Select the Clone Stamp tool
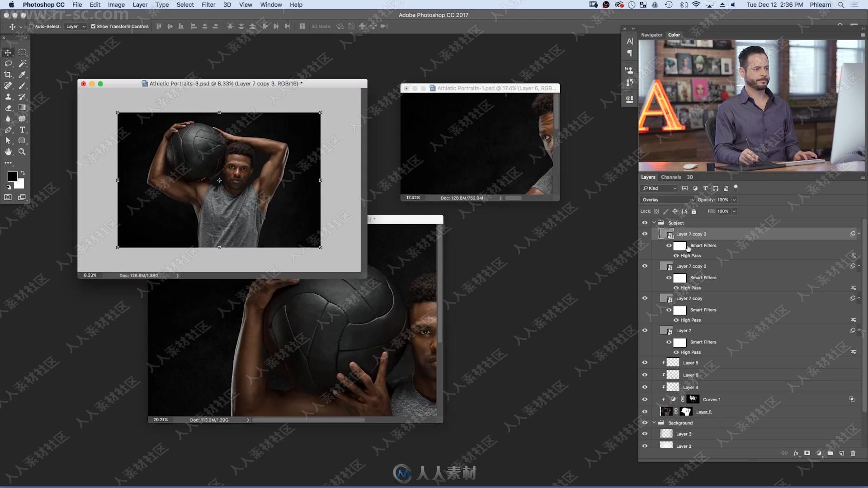868x488 pixels. pos(8,97)
